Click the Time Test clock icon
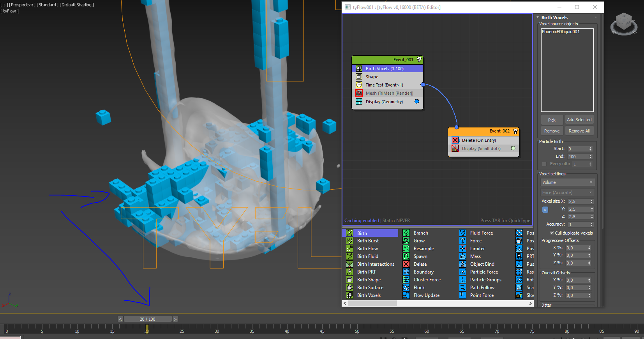 tap(359, 85)
